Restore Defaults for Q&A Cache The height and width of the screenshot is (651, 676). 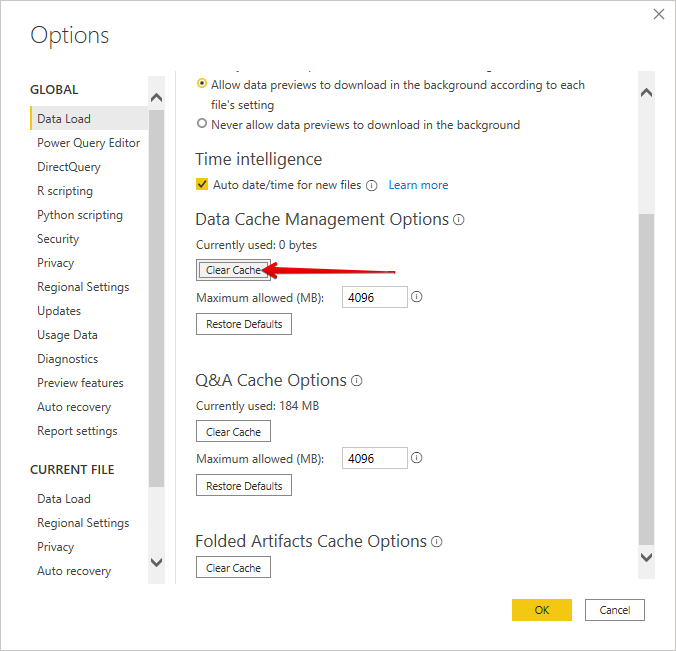point(244,485)
